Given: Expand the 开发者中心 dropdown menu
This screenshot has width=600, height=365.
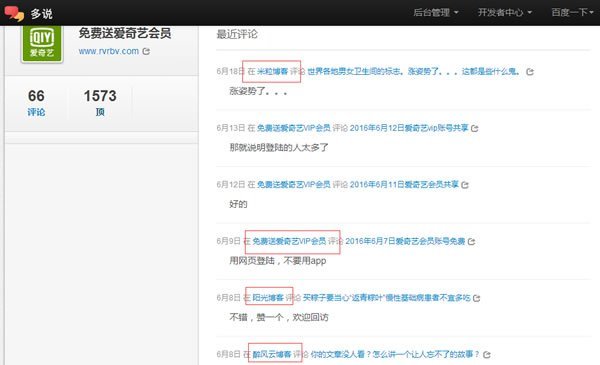Looking at the screenshot, I should pos(505,13).
